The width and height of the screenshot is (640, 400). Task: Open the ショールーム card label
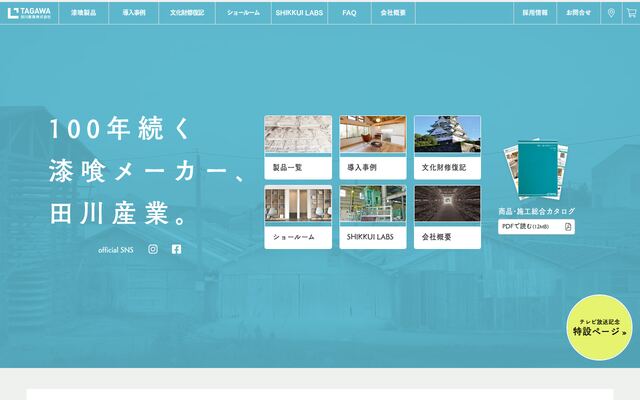click(298, 237)
